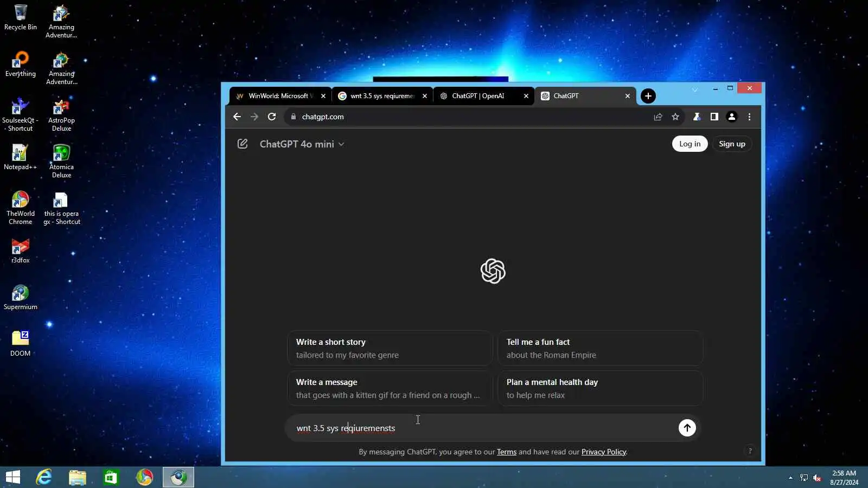Image resolution: width=868 pixels, height=488 pixels.
Task: Go forward in browser history
Action: pos(254,117)
